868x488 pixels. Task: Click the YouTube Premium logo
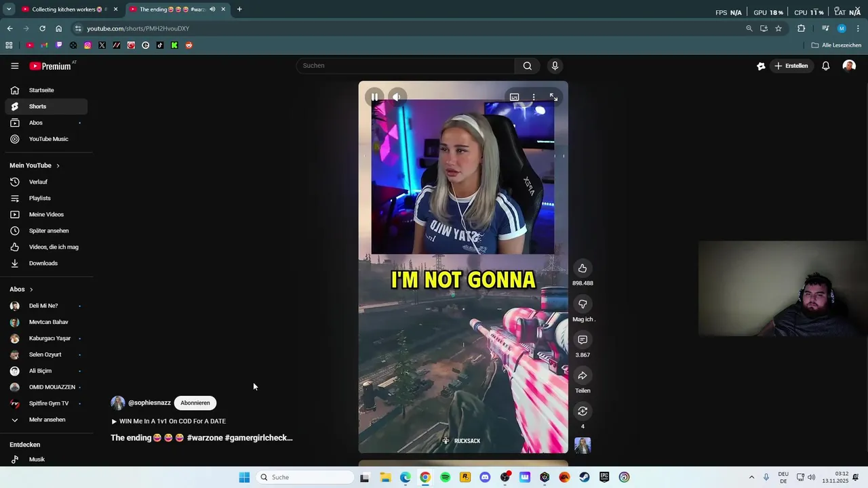(51, 66)
